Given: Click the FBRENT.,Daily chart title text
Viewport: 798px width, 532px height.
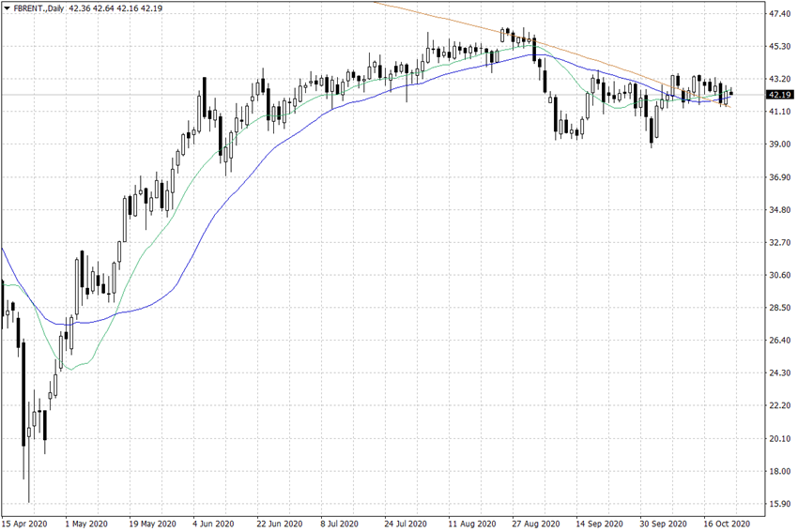Looking at the screenshot, I should 38,8.
